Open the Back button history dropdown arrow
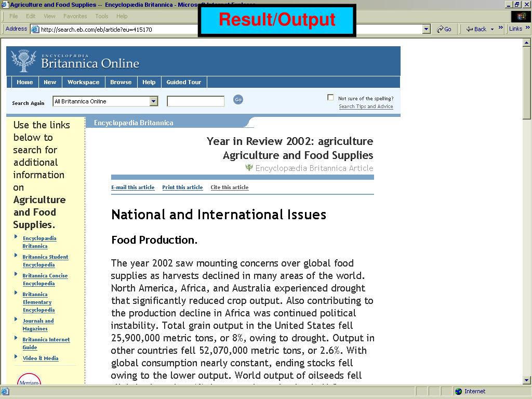The height and width of the screenshot is (399, 532). 493,29
